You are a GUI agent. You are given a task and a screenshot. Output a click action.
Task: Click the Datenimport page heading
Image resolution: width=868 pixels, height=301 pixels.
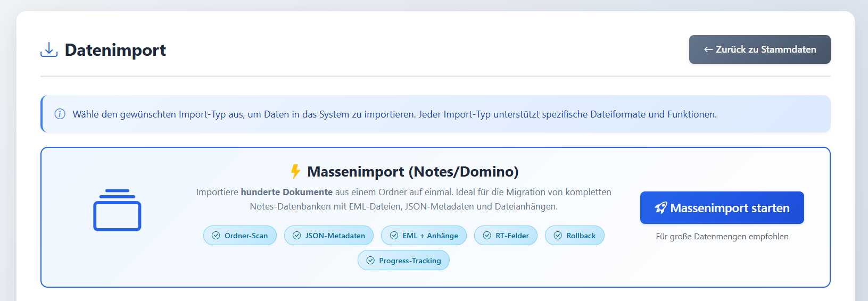tap(115, 50)
